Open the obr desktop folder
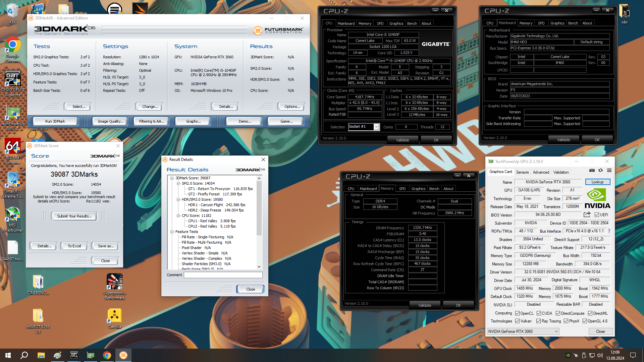The height and width of the screenshot is (362, 644). (625, 13)
